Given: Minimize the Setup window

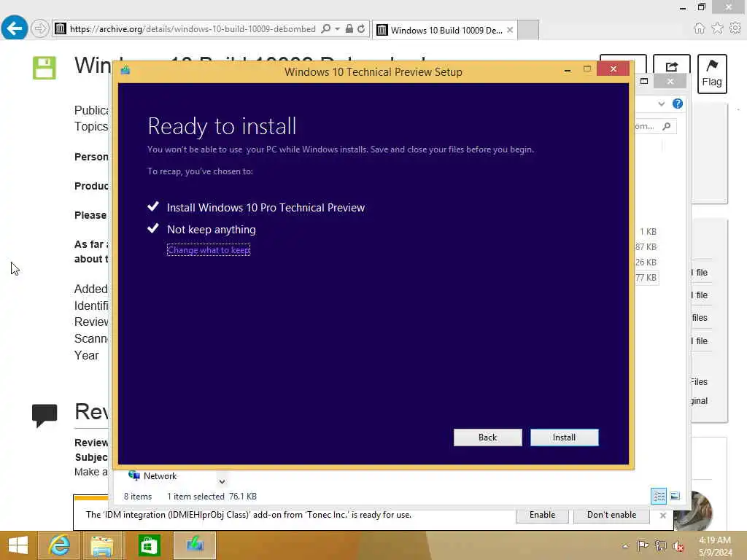Looking at the screenshot, I should coord(567,70).
